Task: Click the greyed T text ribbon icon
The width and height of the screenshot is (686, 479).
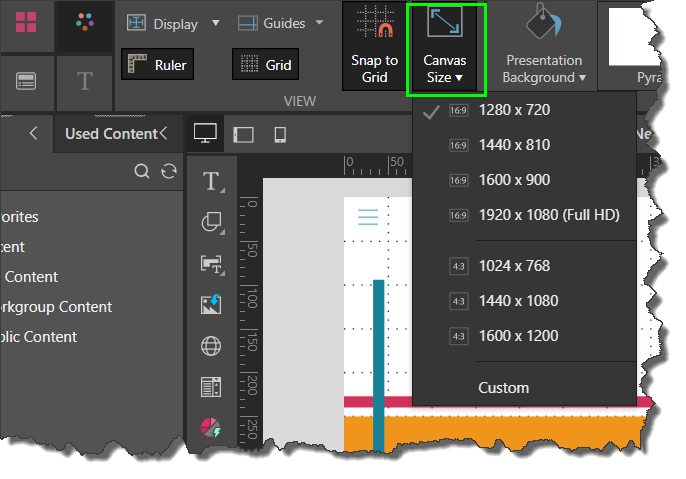Action: [85, 81]
